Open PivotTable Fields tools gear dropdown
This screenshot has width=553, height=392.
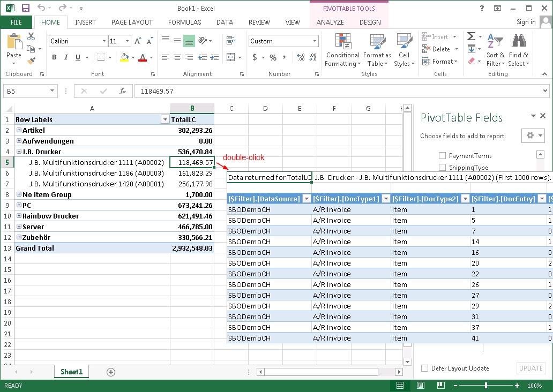(533, 135)
